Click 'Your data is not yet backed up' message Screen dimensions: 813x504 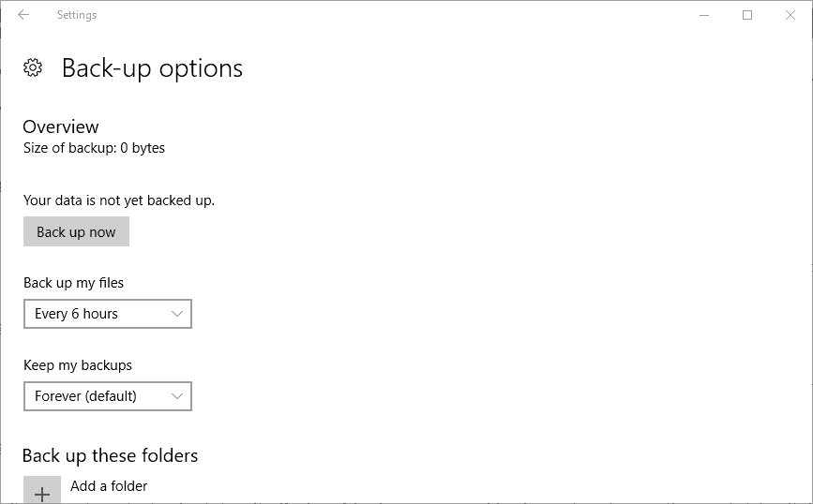pos(119,200)
